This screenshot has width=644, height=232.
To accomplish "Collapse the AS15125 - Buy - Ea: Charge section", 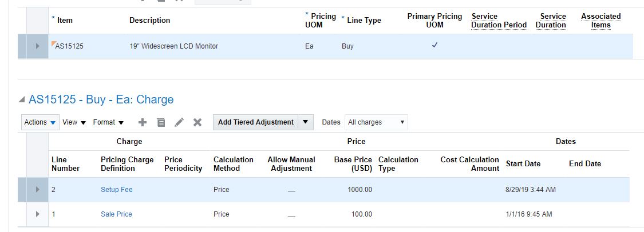I will pos(21,100).
